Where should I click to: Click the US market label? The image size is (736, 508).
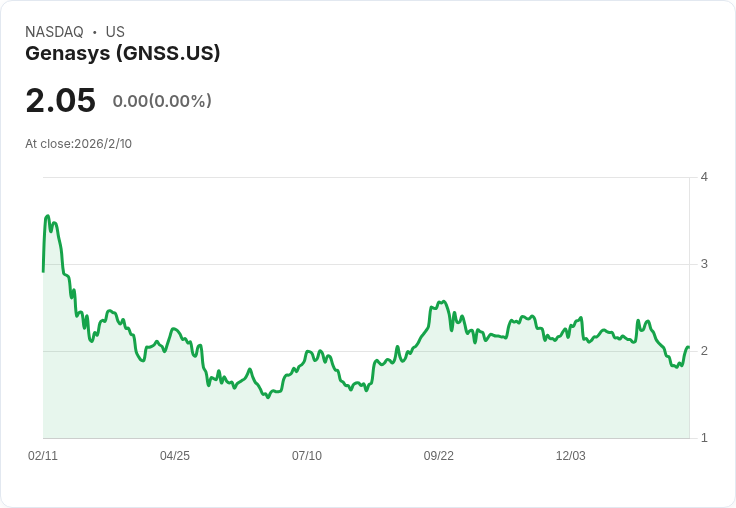pos(115,32)
